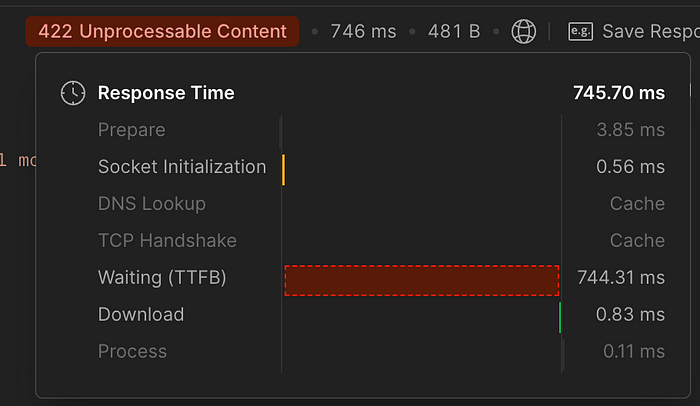
Task: Select the Socket Initialization row label
Action: (x=182, y=167)
